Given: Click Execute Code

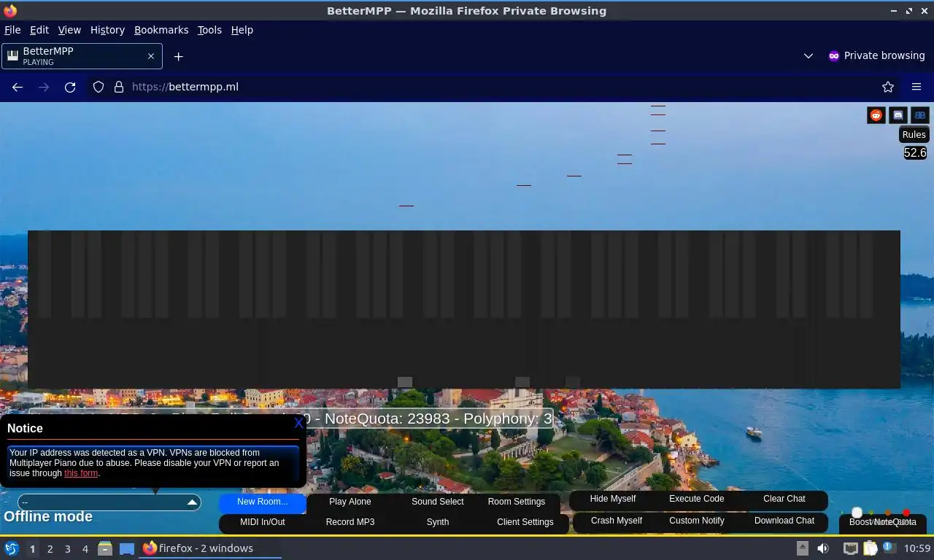Looking at the screenshot, I should coord(697,499).
